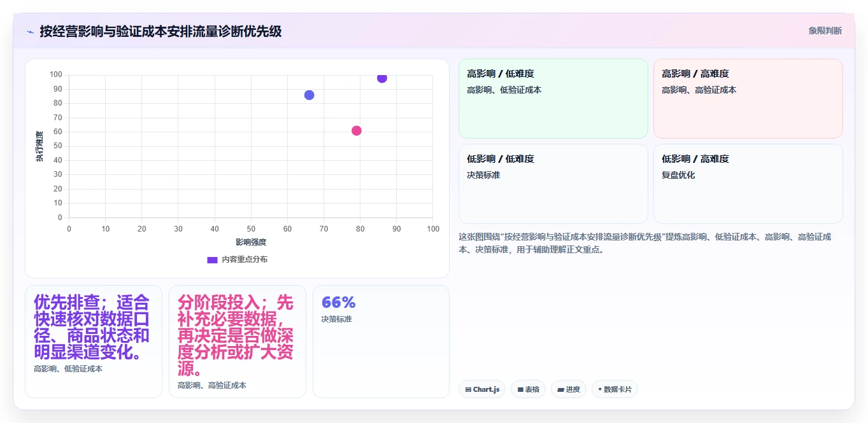868x423 pixels.
Task: Click the 影响强度 x-axis label
Action: click(251, 242)
